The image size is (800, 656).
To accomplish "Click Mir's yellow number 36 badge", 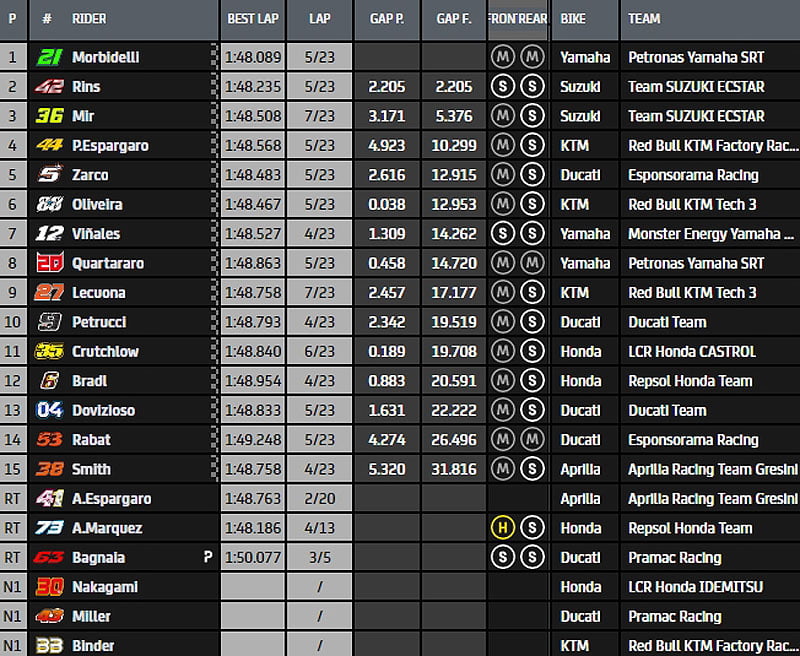I will pos(49,116).
